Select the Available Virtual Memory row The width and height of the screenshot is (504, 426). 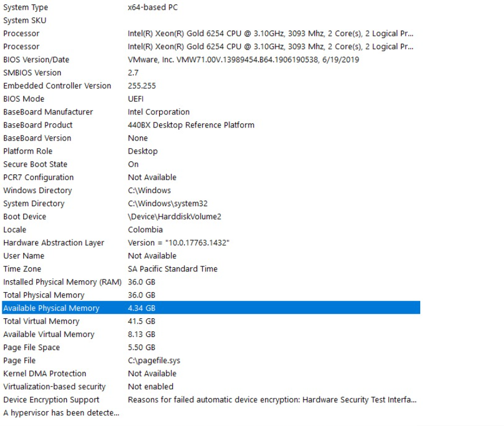click(49, 334)
